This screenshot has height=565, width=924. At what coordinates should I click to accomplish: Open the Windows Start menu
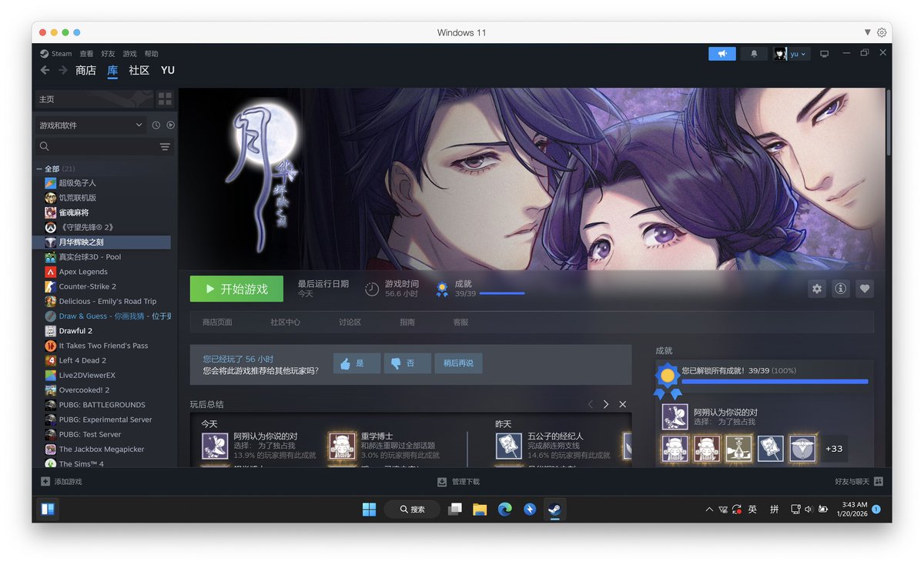[370, 509]
